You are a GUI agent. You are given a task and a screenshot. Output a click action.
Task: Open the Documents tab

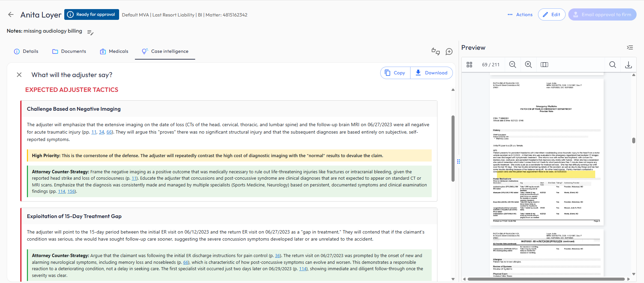point(69,51)
